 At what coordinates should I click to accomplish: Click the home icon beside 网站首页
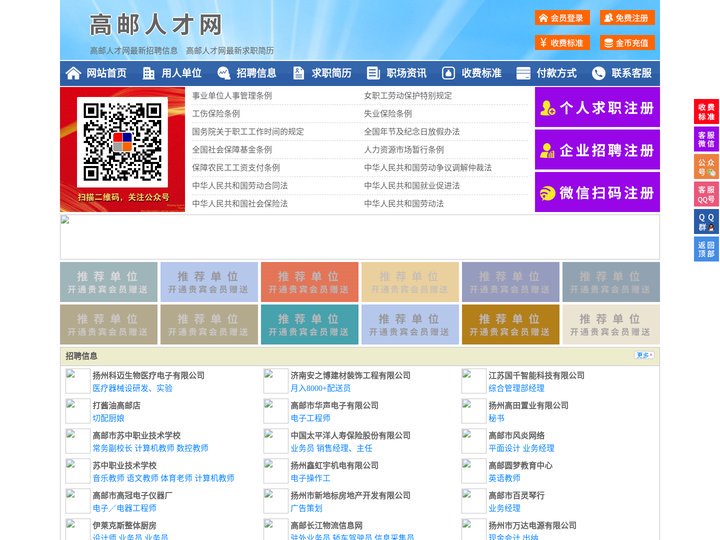point(73,73)
